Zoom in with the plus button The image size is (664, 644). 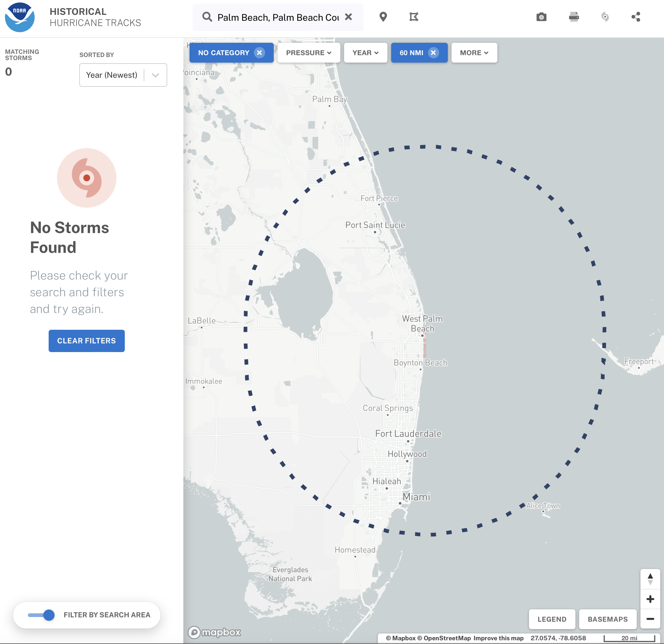(650, 599)
